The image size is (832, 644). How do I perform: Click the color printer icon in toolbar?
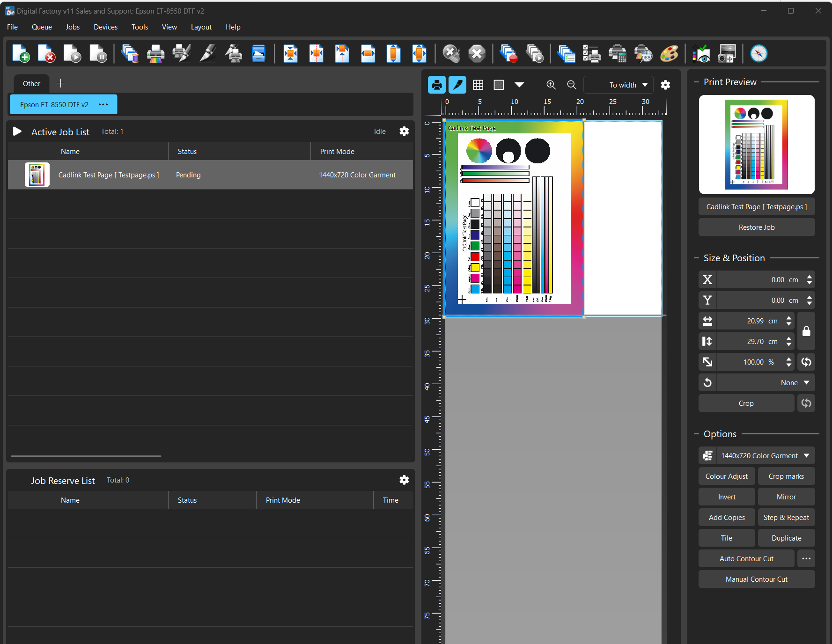coord(155,53)
